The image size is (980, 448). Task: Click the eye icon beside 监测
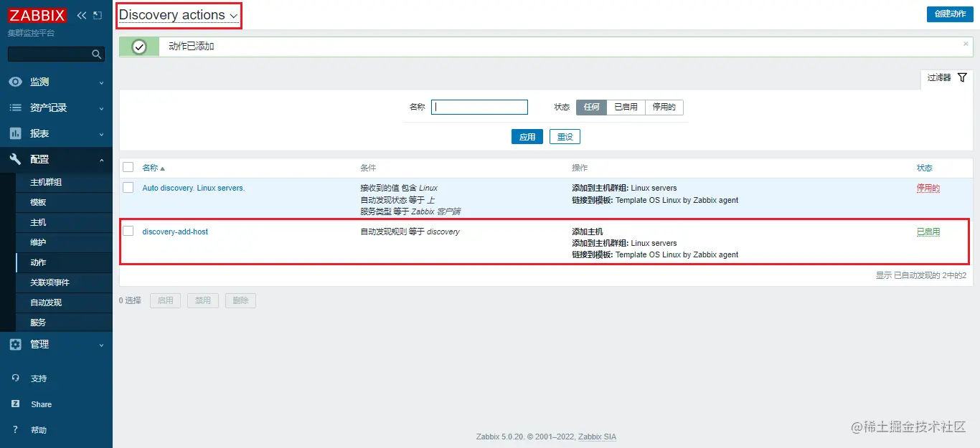pyautogui.click(x=15, y=82)
